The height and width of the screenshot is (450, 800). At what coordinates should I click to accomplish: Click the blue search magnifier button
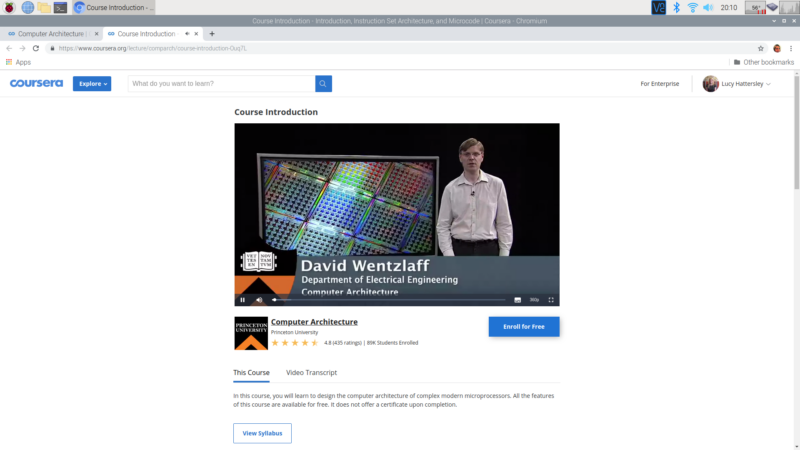click(x=323, y=84)
